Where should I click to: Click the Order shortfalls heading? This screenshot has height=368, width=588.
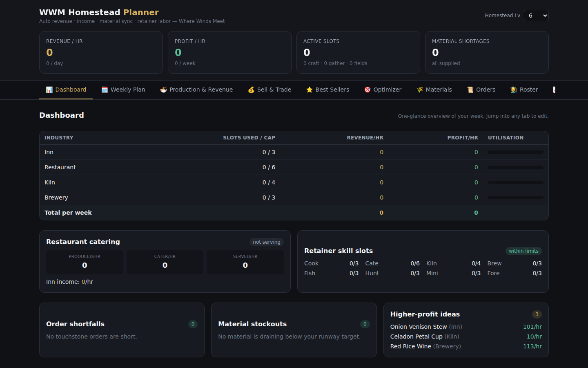click(75, 324)
